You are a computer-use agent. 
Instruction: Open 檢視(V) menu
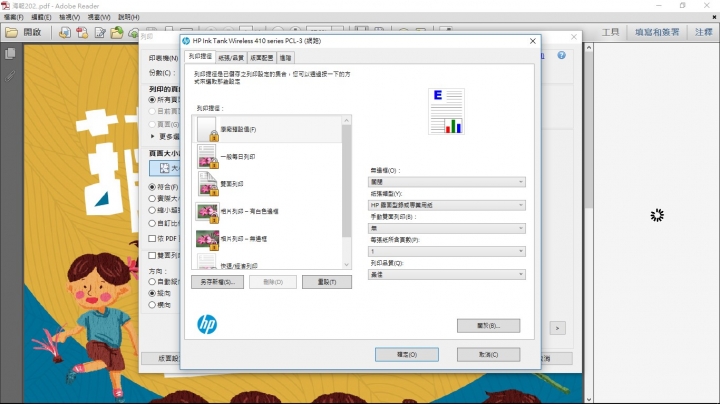click(x=69, y=17)
